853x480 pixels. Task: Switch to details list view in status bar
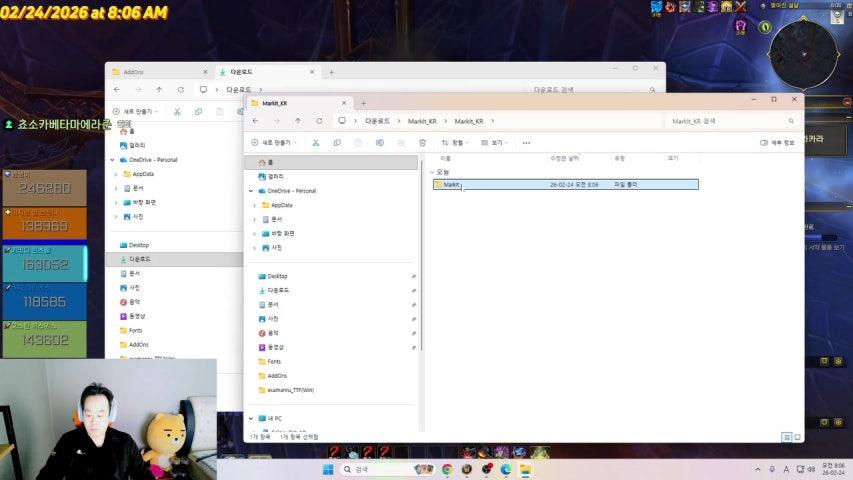[786, 437]
